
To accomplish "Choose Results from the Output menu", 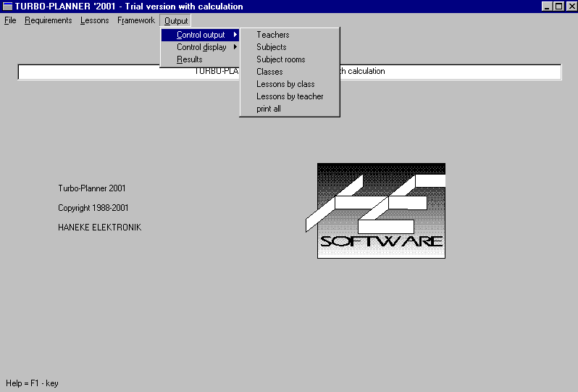I will pyautogui.click(x=200, y=59).
